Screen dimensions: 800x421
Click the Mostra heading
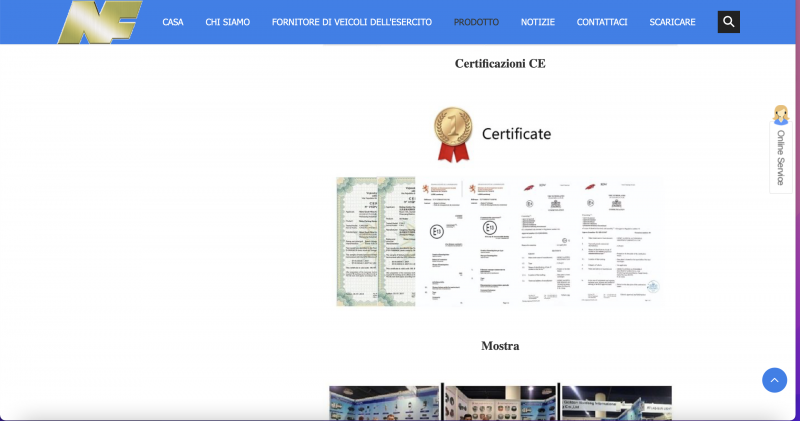click(x=500, y=346)
